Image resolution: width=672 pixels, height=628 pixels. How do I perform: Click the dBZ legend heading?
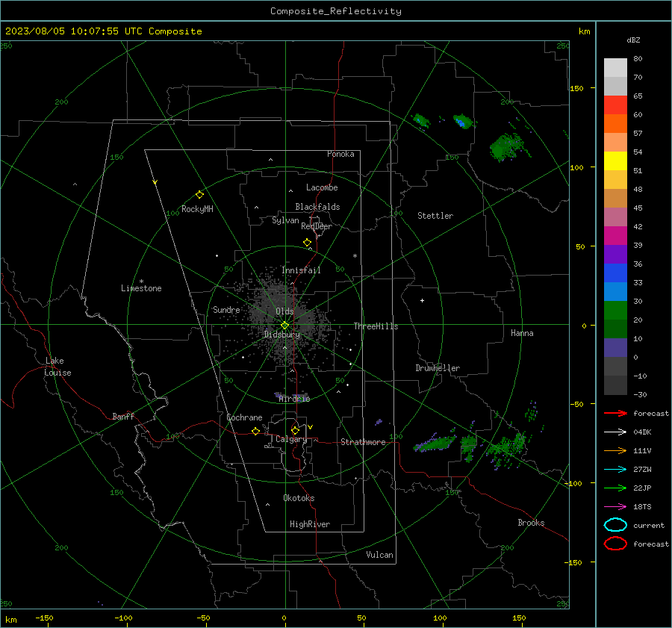tap(633, 40)
